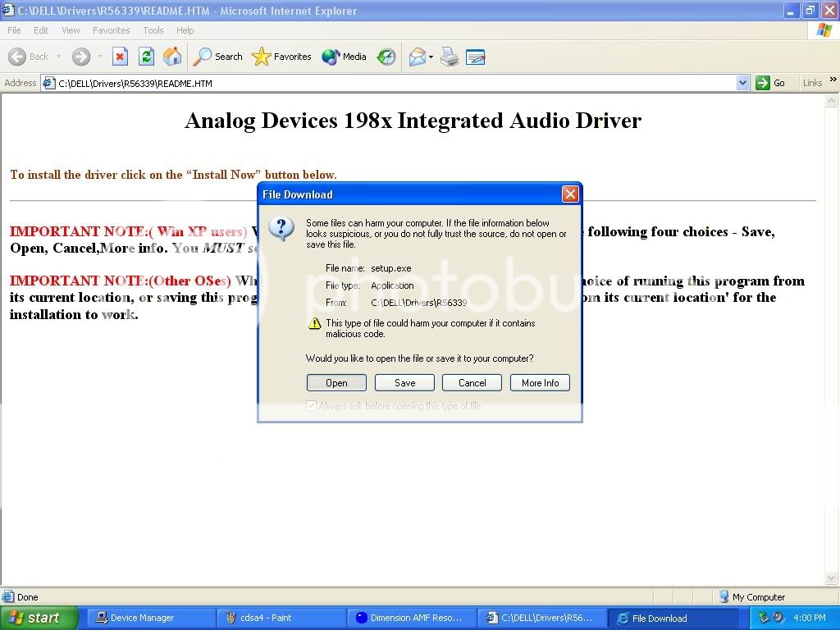
Task: Open the Tools menu
Action: click(153, 30)
